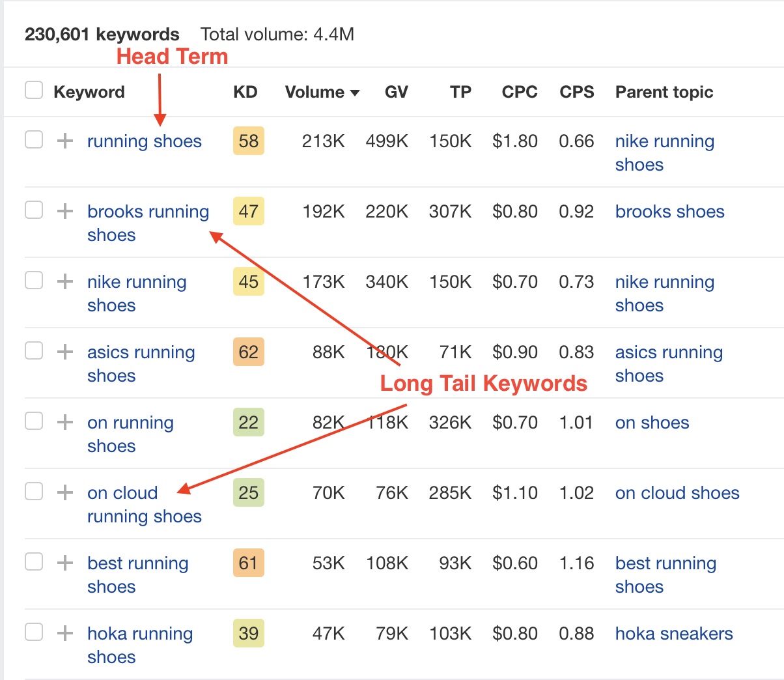Click the 213K volume value
The width and height of the screenshot is (784, 680).
(324, 141)
